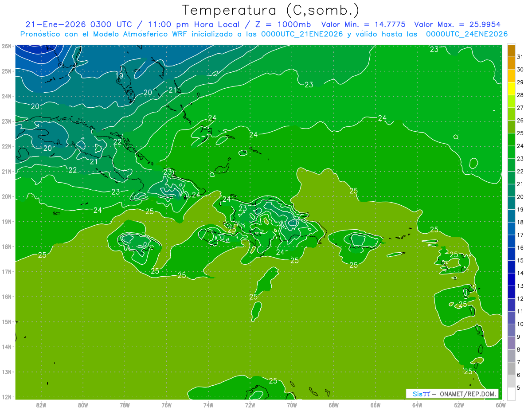Click the "25N" latitude axis label
532x411 pixels.
pos(6,71)
